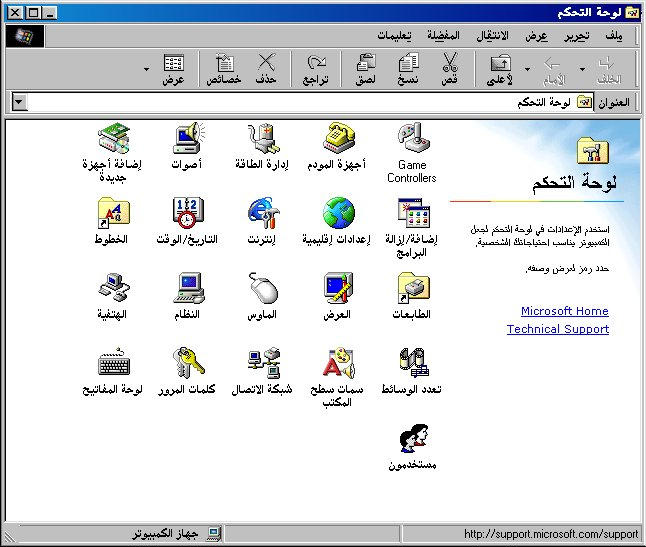Click the Control Panel icon in address bar
Viewport: 646px width, 547px height.
pos(584,101)
